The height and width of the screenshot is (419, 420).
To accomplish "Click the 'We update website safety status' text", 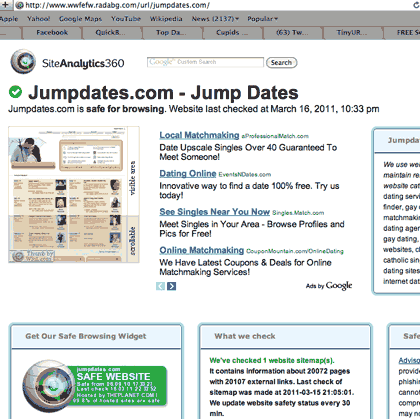I will (x=280, y=408).
